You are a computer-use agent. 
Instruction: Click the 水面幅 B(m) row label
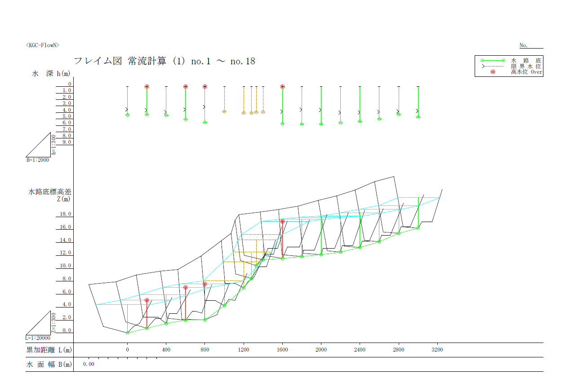click(x=49, y=365)
